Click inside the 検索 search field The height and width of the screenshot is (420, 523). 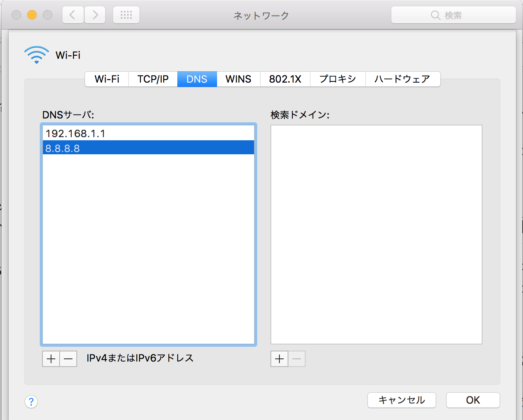click(x=453, y=14)
